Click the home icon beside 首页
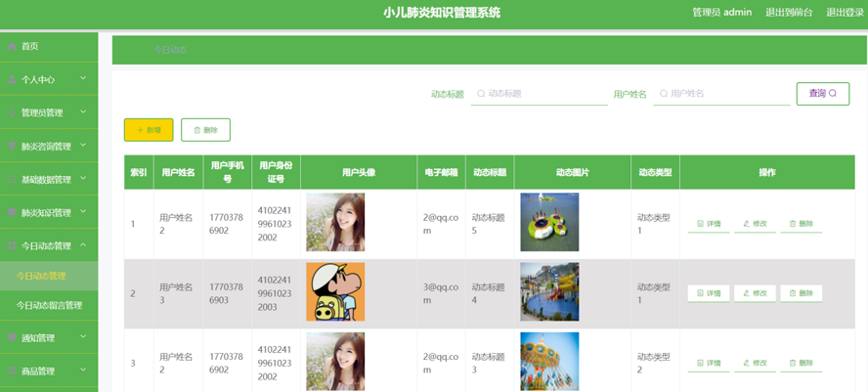Viewport: 868px width, 392px height. point(12,47)
